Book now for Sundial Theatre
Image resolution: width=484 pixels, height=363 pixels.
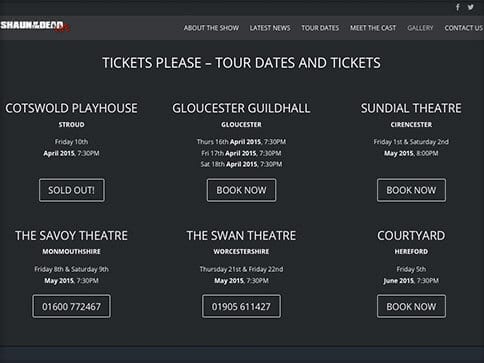pos(411,190)
